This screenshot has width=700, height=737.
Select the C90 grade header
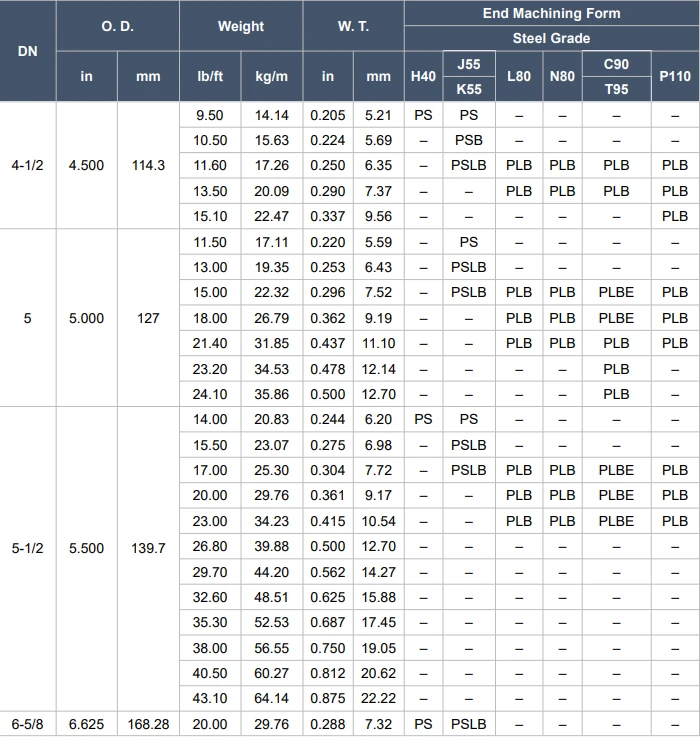(616, 63)
